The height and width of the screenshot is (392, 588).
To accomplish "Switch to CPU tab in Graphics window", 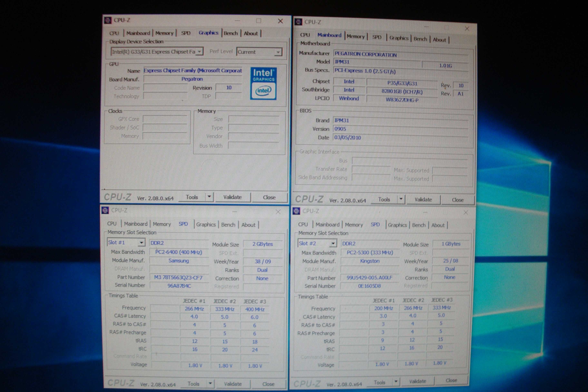I will (x=114, y=33).
